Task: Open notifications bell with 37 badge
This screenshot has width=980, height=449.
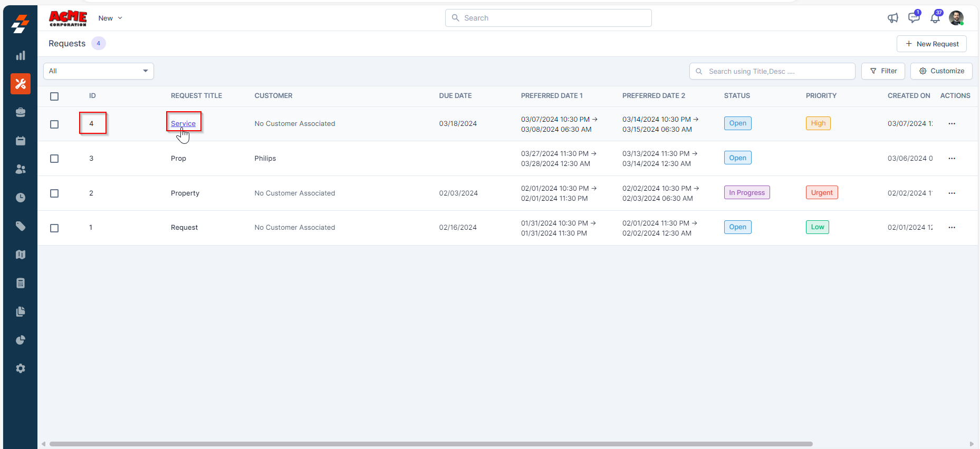Action: coord(935,18)
